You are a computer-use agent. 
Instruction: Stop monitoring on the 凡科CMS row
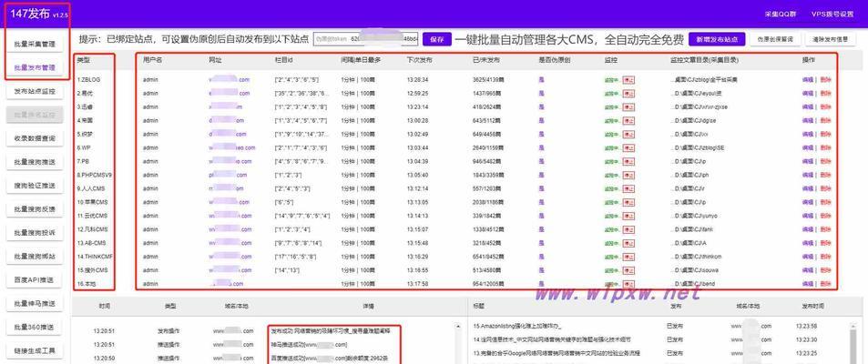[628, 229]
